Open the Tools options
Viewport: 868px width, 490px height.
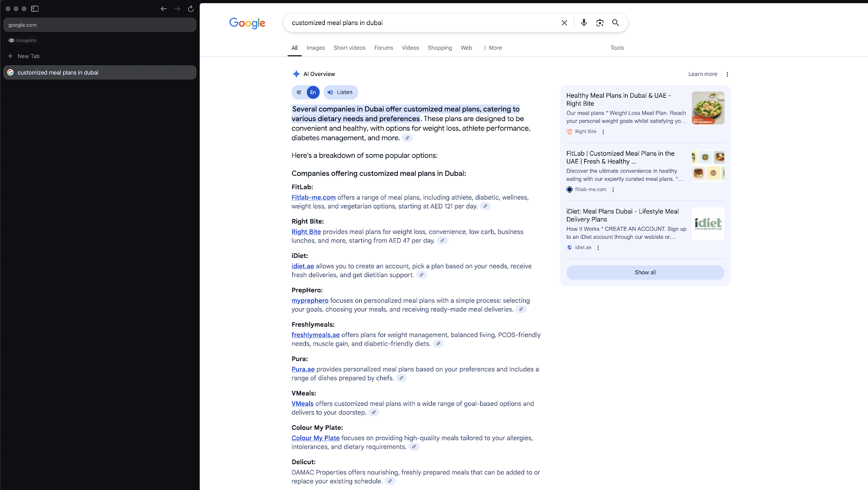click(x=617, y=48)
